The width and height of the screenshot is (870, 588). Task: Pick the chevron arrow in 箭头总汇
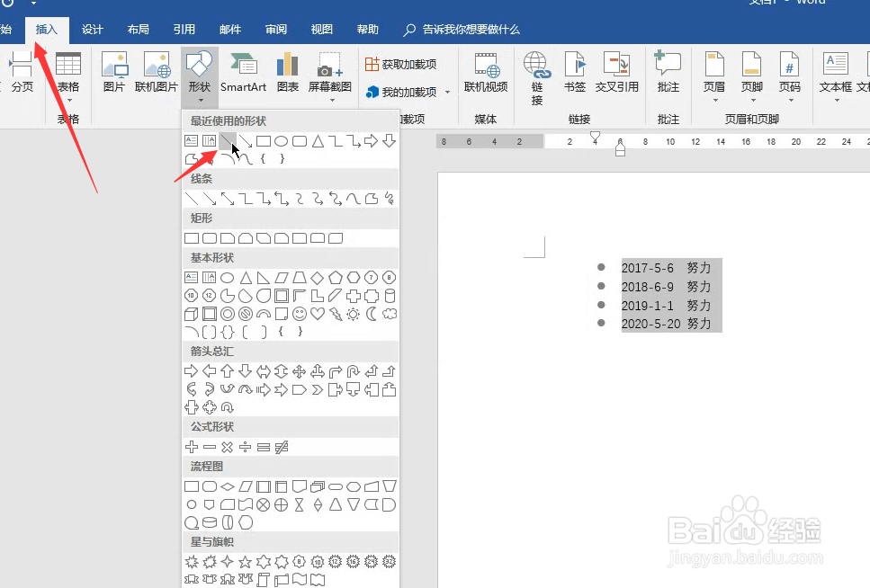(x=317, y=389)
